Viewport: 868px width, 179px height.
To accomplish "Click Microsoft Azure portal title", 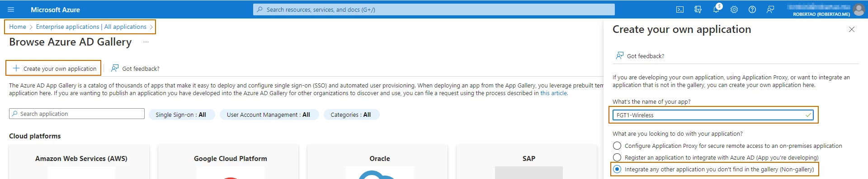I will click(x=55, y=9).
